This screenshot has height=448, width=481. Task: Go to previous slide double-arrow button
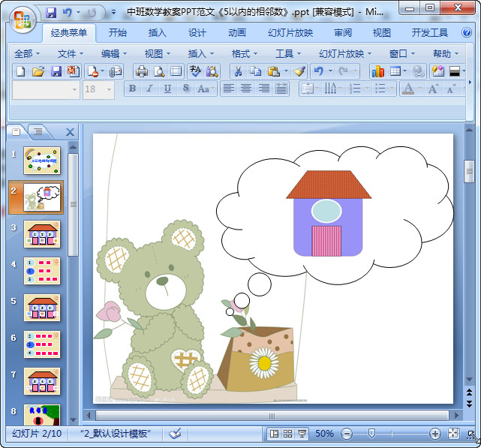[469, 392]
